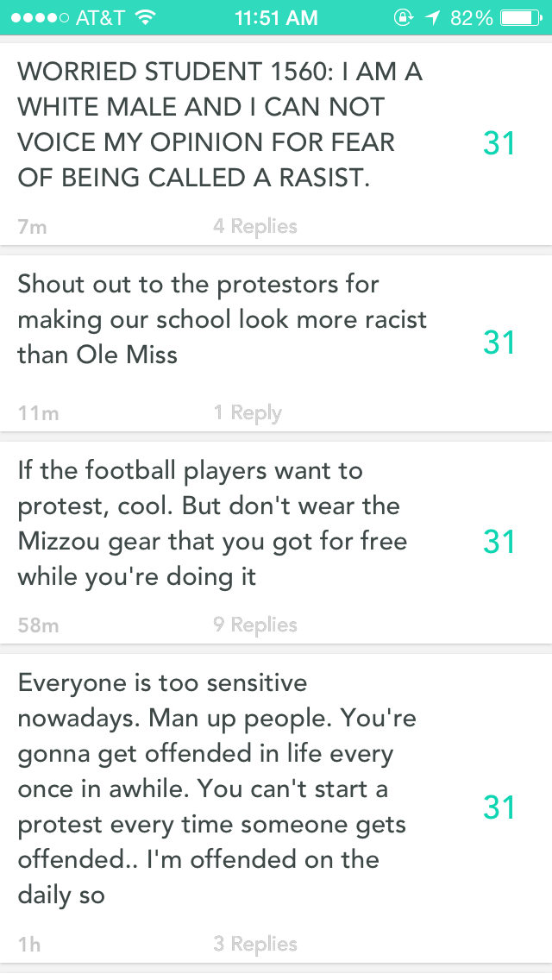Tap the location services arrow icon
This screenshot has height=980, width=552.
click(431, 17)
